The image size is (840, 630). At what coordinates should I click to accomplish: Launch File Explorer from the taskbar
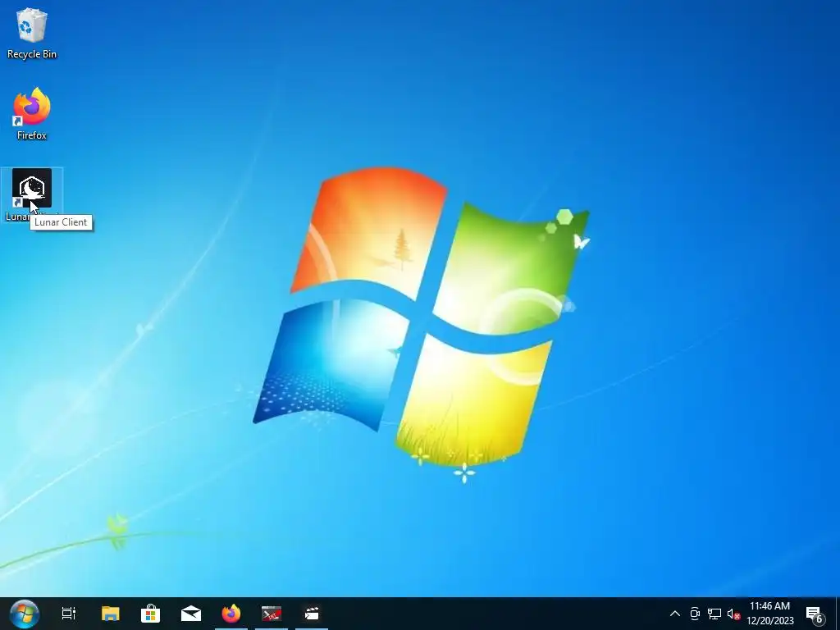coord(111,614)
